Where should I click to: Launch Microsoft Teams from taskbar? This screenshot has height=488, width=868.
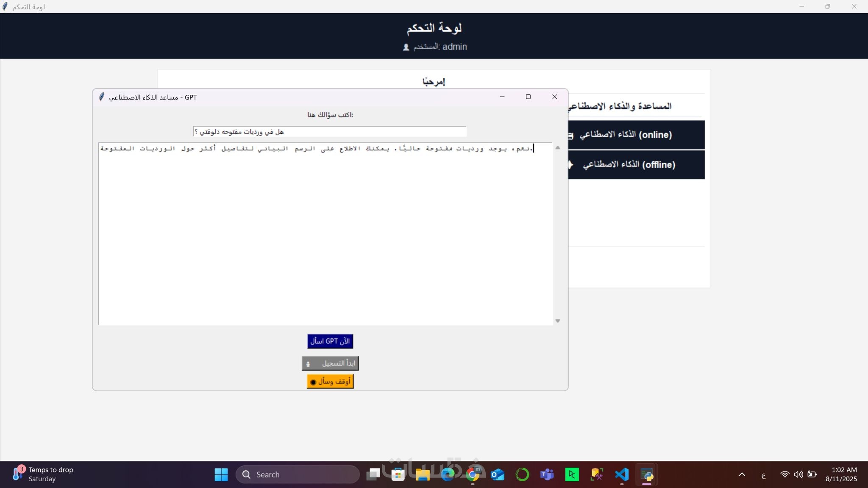click(x=547, y=474)
